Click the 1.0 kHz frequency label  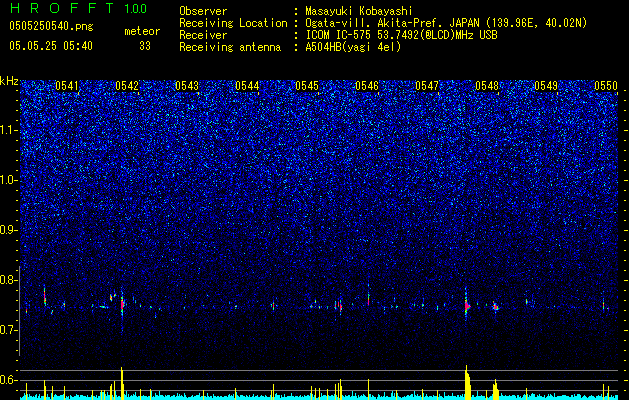pyautogui.click(x=8, y=181)
